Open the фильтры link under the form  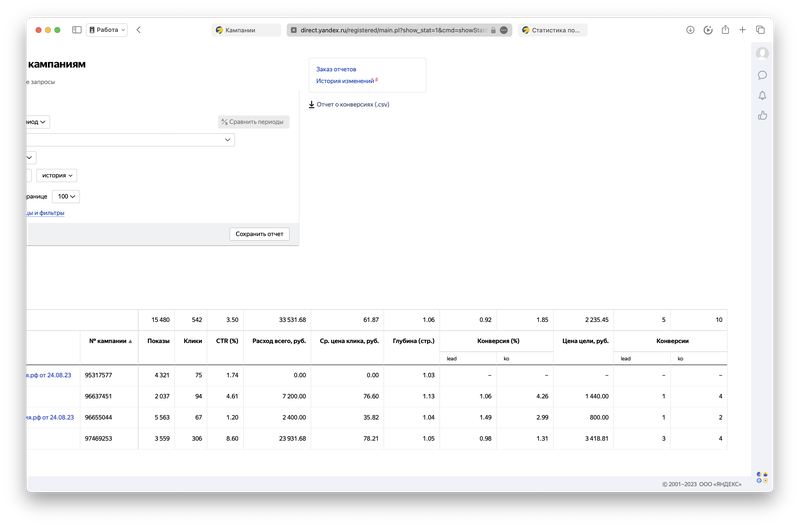click(x=45, y=213)
